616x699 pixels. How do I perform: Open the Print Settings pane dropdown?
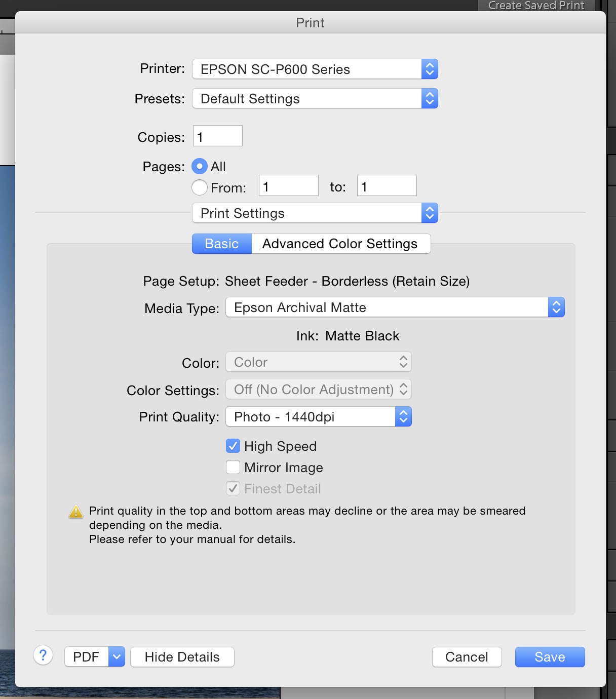pos(315,213)
